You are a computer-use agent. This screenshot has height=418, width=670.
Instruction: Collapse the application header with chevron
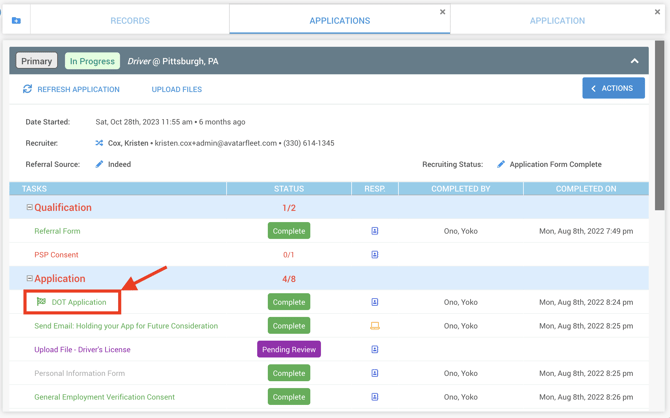point(634,61)
